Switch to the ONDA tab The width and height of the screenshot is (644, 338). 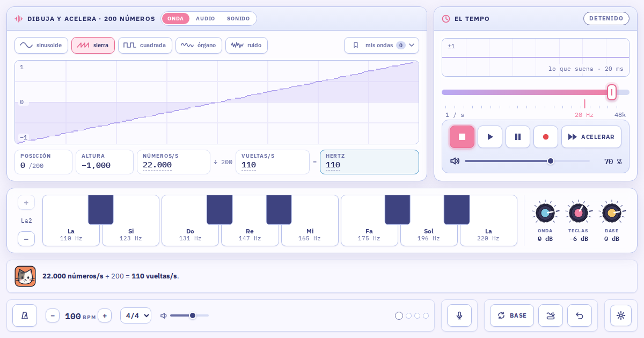click(x=175, y=18)
